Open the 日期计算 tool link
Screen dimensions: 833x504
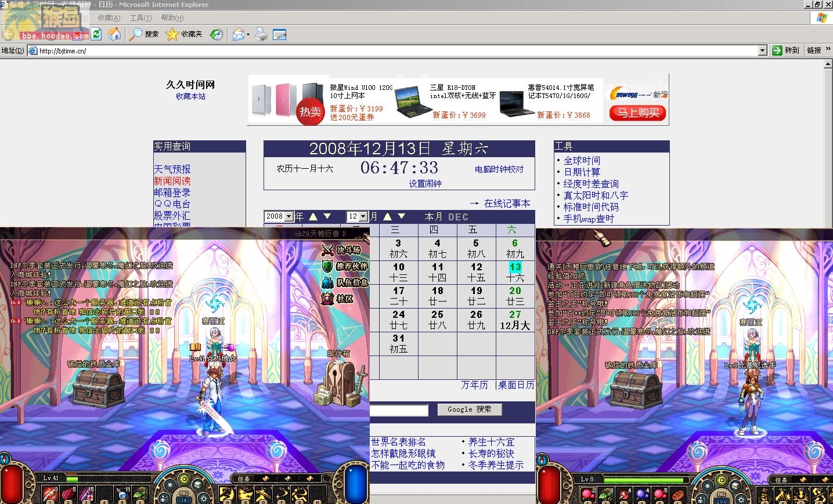[x=582, y=172]
